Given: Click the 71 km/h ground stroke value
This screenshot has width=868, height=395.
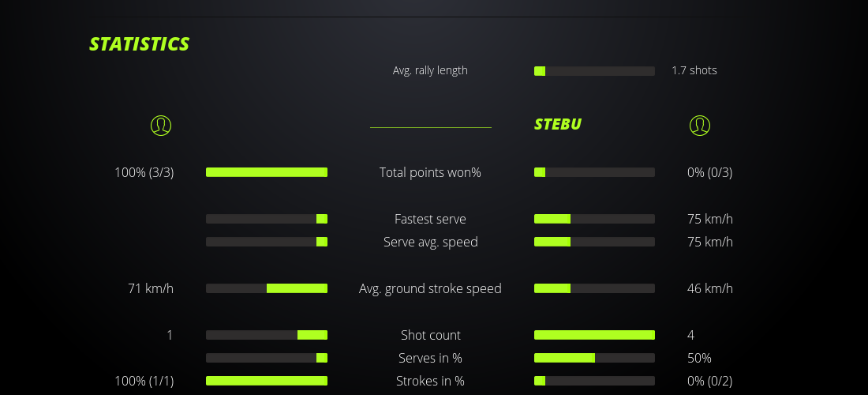Looking at the screenshot, I should coord(151,288).
